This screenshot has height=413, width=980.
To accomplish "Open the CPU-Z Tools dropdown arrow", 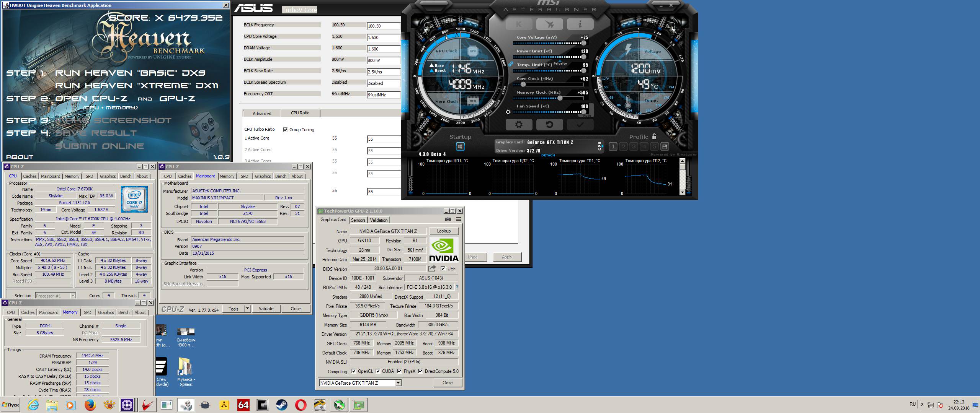I will [247, 309].
